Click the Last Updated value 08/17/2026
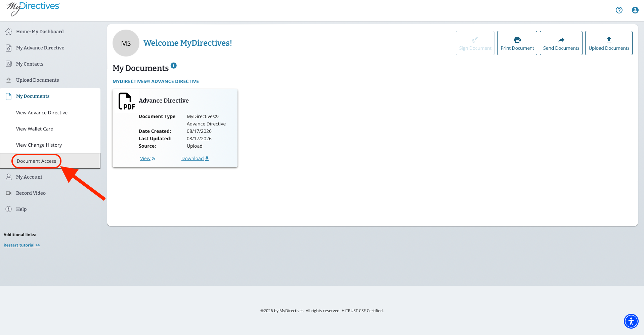Image resolution: width=644 pixels, height=335 pixels. (199, 139)
